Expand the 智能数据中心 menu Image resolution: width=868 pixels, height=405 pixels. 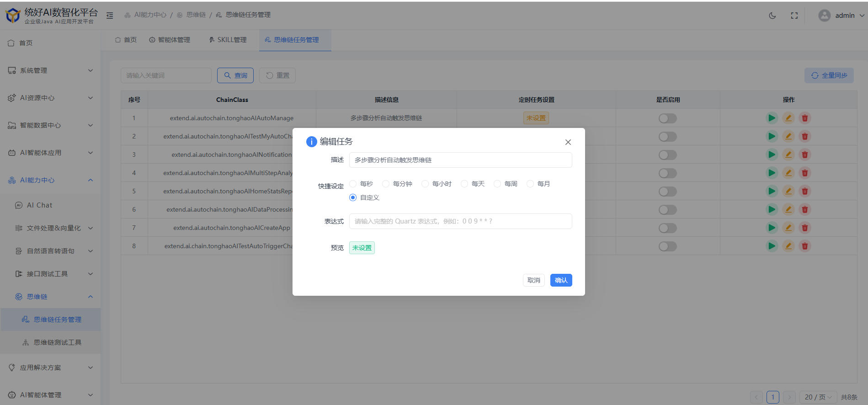pyautogui.click(x=50, y=125)
